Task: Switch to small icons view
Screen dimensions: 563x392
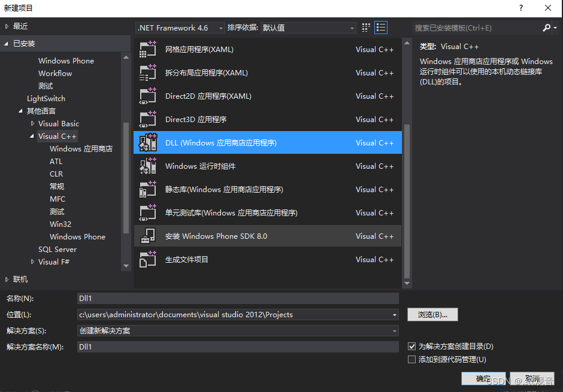Action: pyautogui.click(x=365, y=27)
